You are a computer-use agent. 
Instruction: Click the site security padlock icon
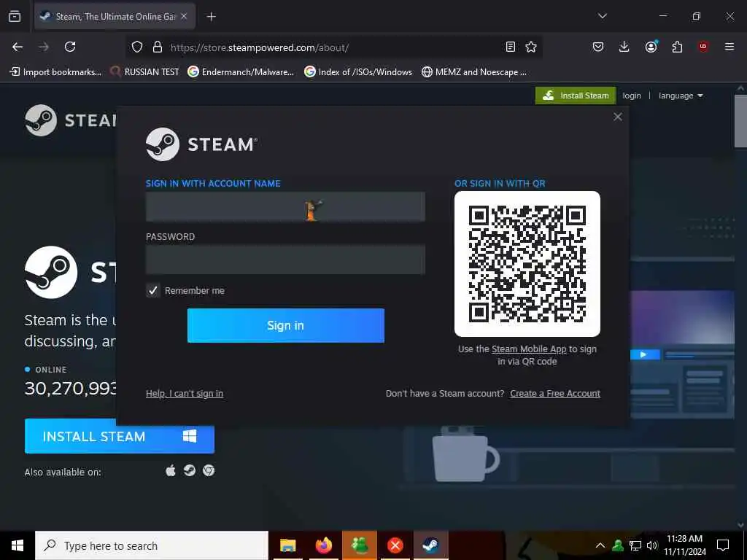[158, 47]
